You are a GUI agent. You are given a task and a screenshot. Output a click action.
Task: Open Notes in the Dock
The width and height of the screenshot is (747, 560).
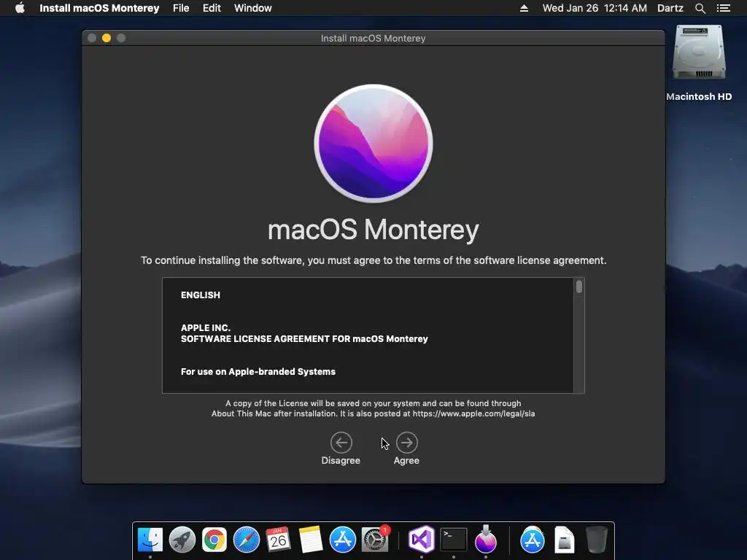click(x=310, y=540)
